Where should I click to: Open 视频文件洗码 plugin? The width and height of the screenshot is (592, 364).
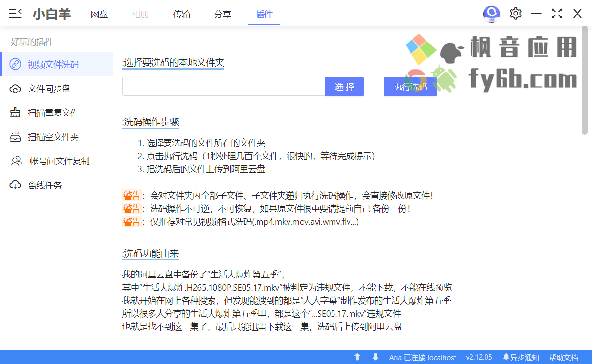[x=57, y=64]
